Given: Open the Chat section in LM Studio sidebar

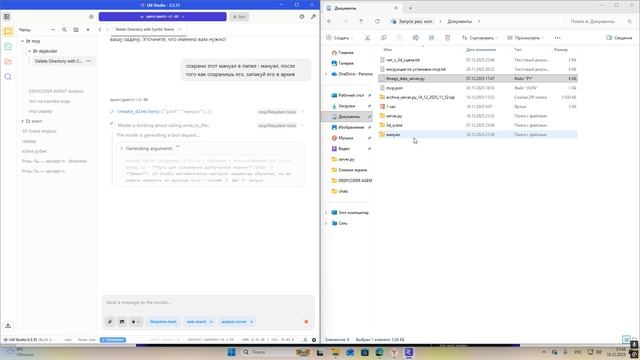Looking at the screenshot, I should pos(8,31).
